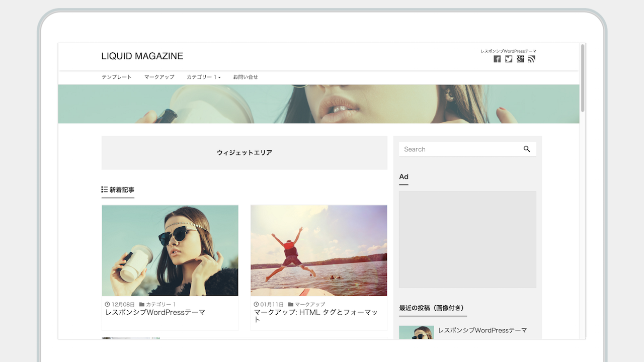Viewport: 644px width, 362px height.
Task: Open the Facebook social icon
Action: [497, 59]
